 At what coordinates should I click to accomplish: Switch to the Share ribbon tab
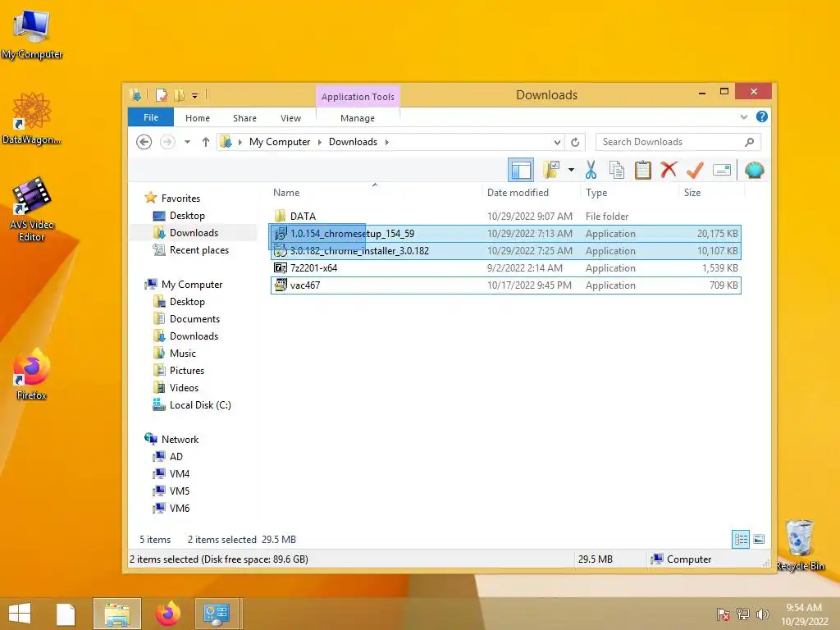[244, 118]
